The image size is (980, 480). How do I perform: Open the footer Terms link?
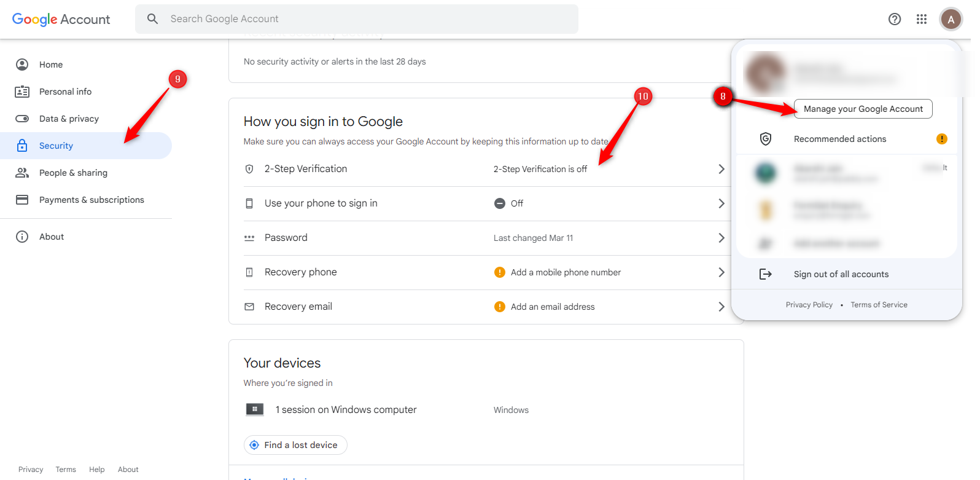click(x=66, y=470)
